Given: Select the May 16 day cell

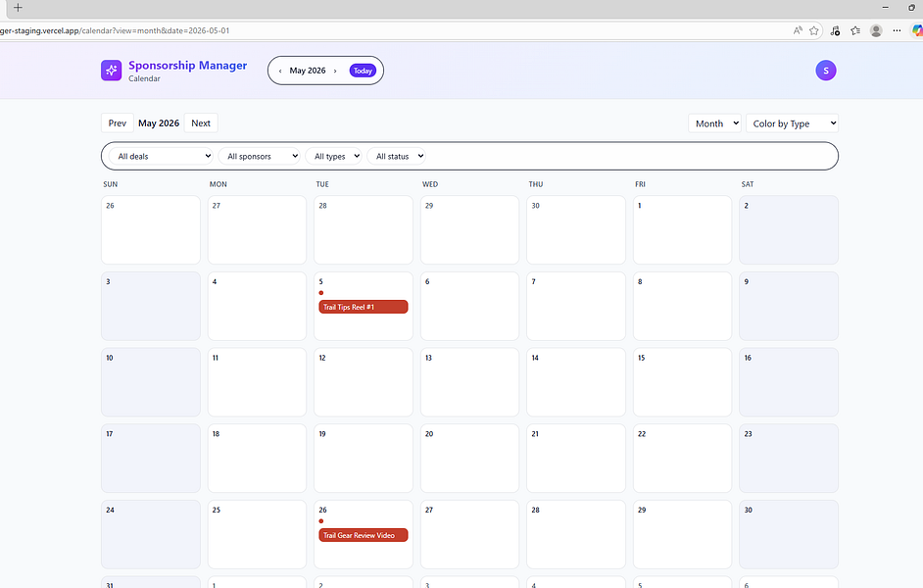Looking at the screenshot, I should click(789, 382).
